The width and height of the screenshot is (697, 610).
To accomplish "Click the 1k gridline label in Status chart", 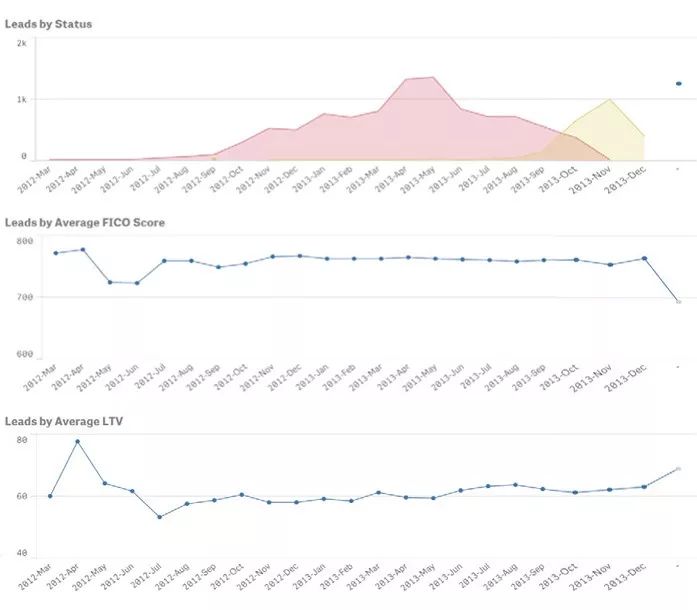I will [21, 100].
